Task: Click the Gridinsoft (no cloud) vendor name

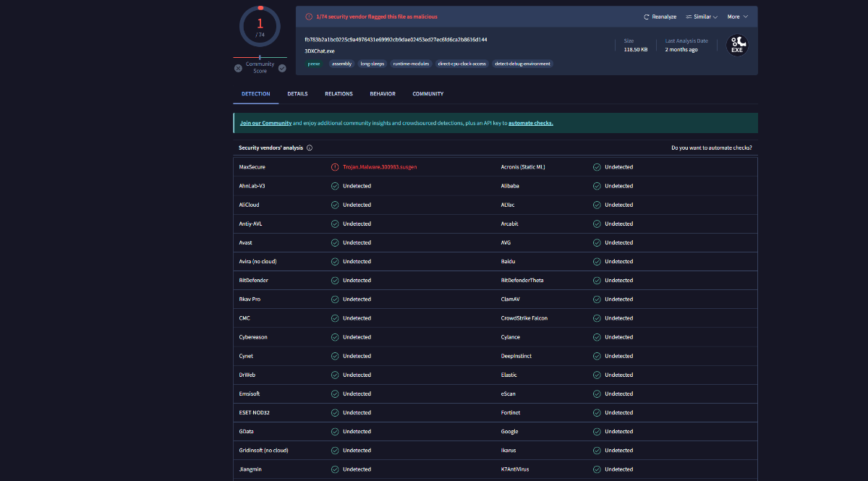Action: point(264,450)
